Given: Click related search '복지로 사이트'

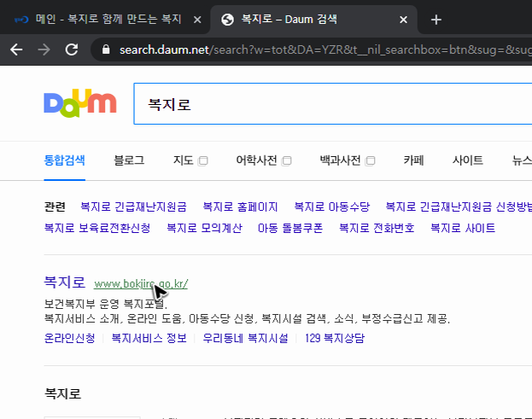Looking at the screenshot, I should pos(463,228).
